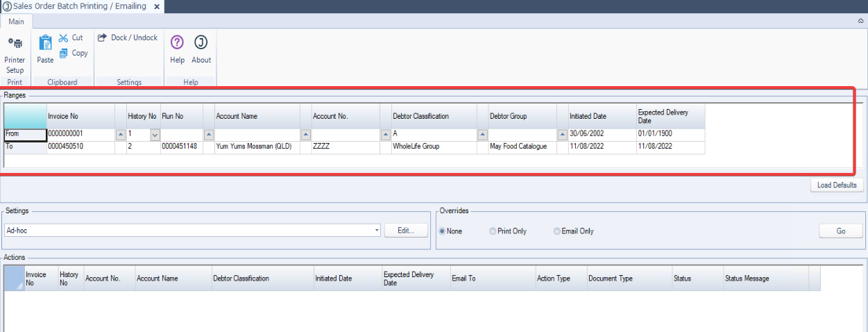Click the Edit... settings button
The image size is (868, 332).
point(407,231)
